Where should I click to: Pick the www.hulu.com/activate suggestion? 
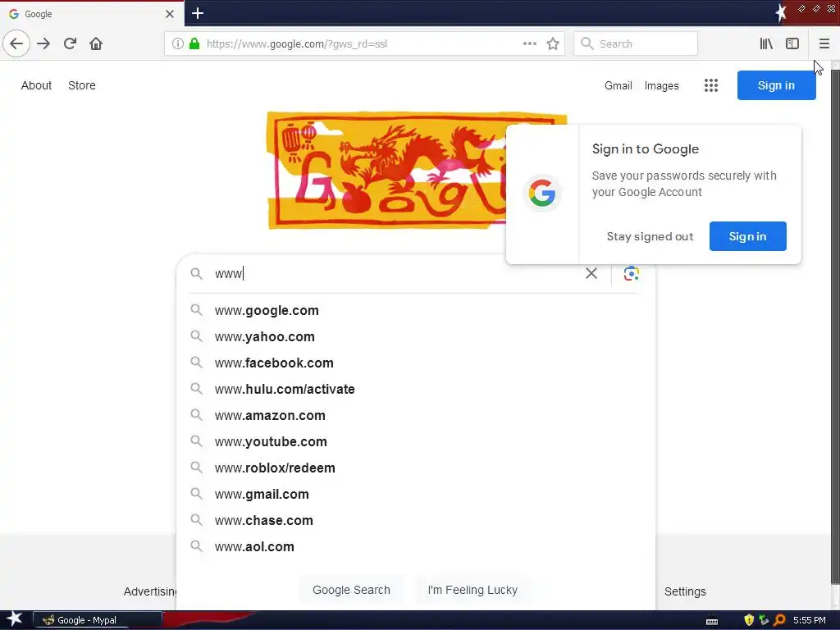pos(415,389)
